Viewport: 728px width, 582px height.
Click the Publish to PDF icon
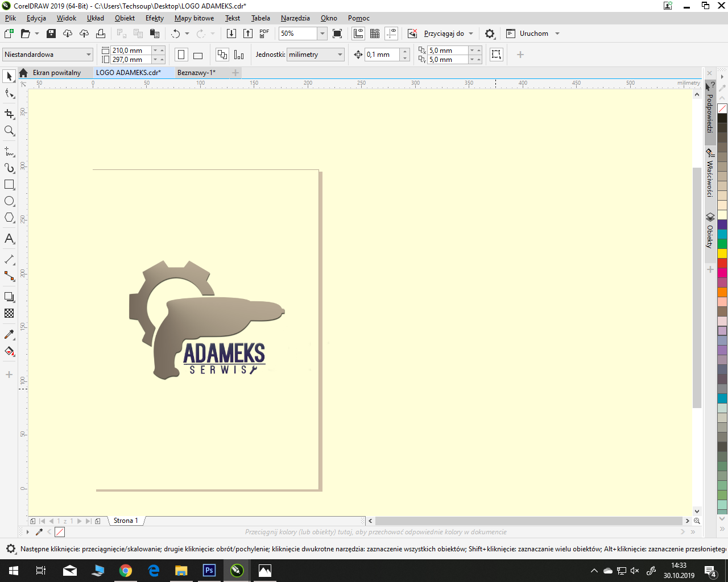coord(264,34)
